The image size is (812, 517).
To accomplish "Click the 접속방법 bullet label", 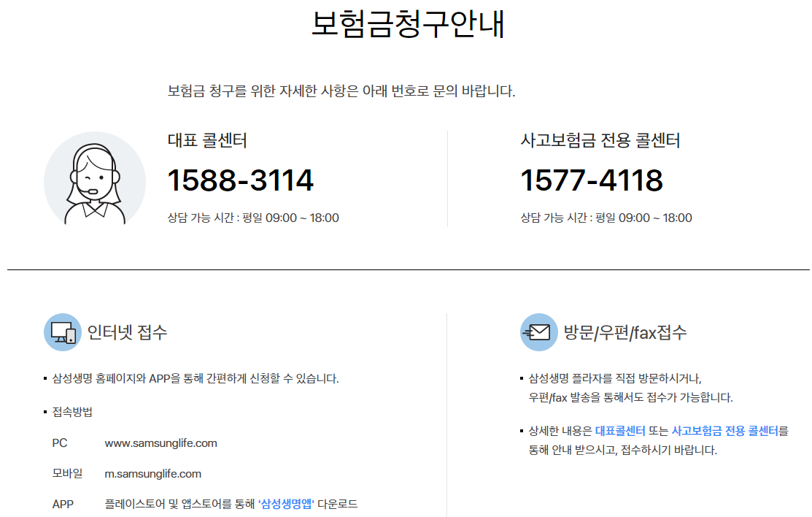I will (72, 412).
